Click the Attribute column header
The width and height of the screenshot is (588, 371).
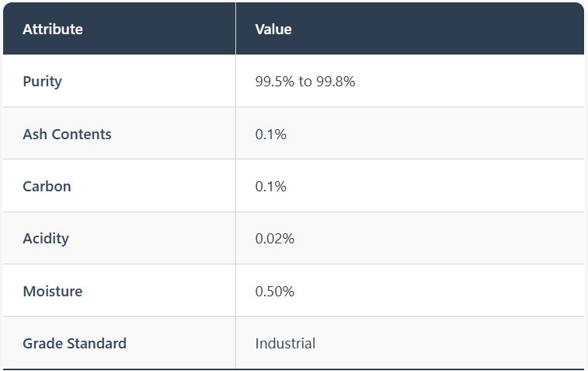click(x=53, y=30)
